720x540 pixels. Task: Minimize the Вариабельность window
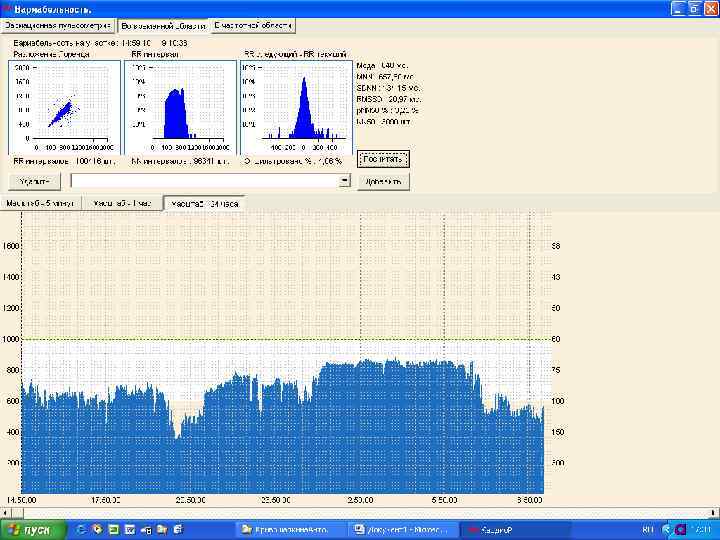pyautogui.click(x=678, y=9)
